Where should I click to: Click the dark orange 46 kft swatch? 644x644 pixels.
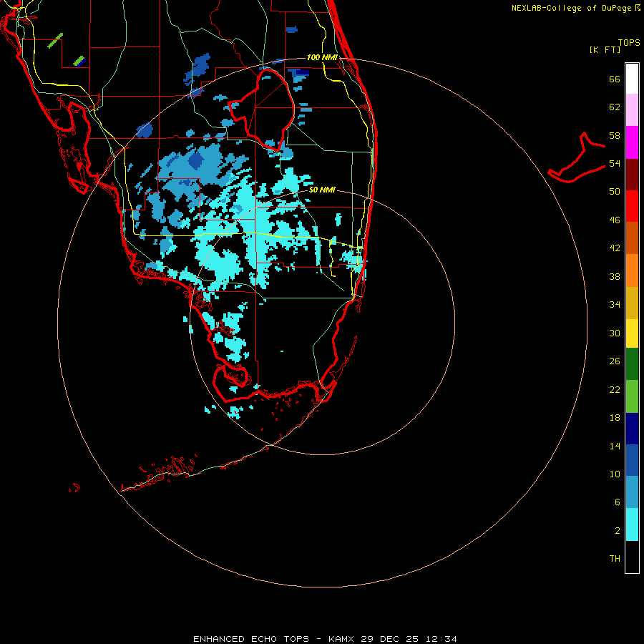[632, 238]
